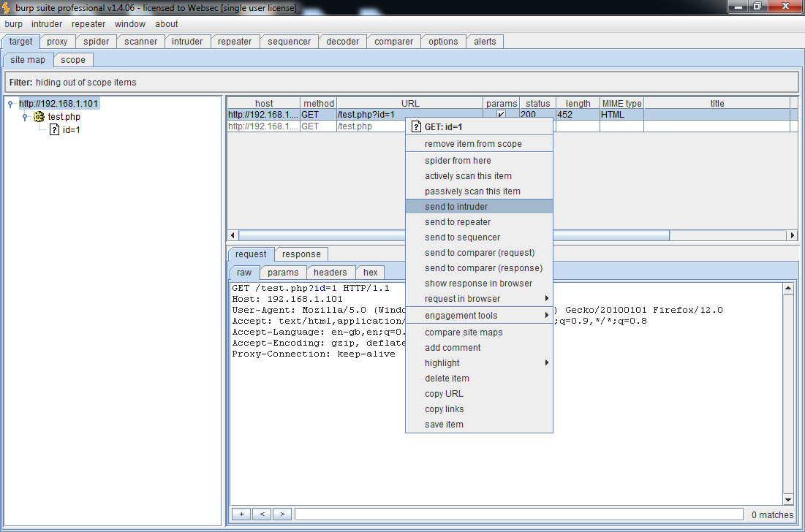Click the next match arrow button
The height and width of the screenshot is (532, 805).
(282, 514)
